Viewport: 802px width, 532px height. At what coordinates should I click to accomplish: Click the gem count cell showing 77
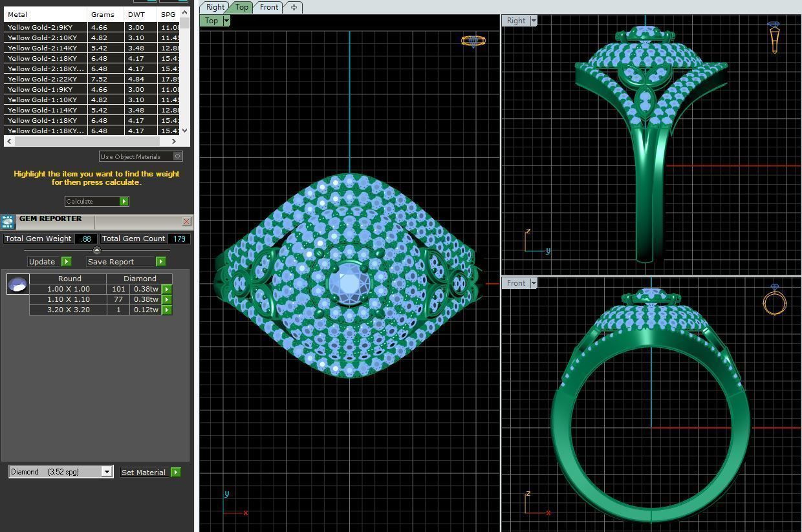coord(119,300)
